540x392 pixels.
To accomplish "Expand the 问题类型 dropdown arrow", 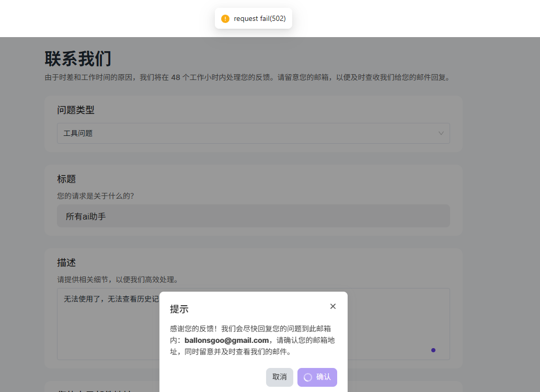I will [x=441, y=133].
